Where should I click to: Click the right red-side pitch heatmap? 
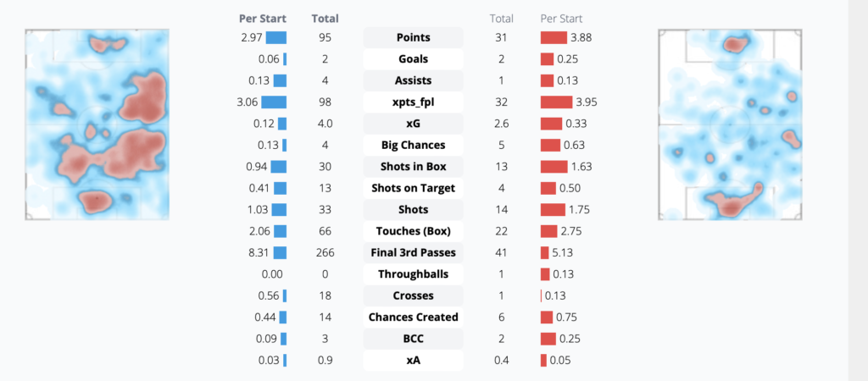coord(730,124)
